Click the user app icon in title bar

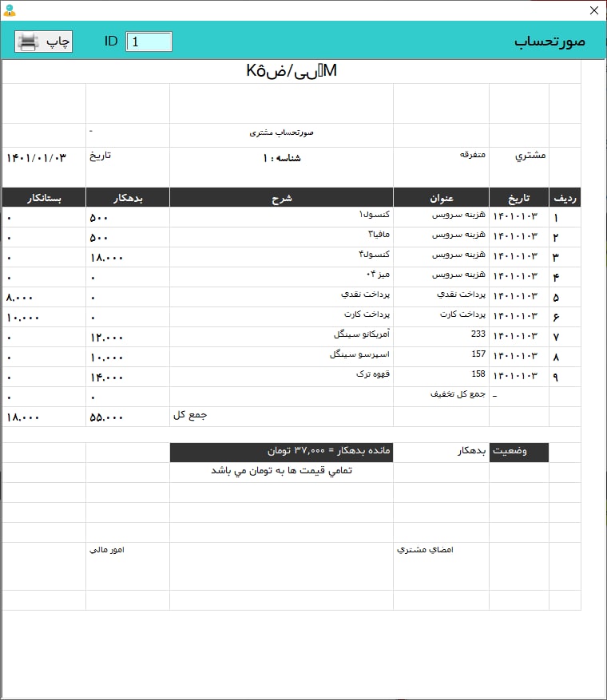(9, 10)
